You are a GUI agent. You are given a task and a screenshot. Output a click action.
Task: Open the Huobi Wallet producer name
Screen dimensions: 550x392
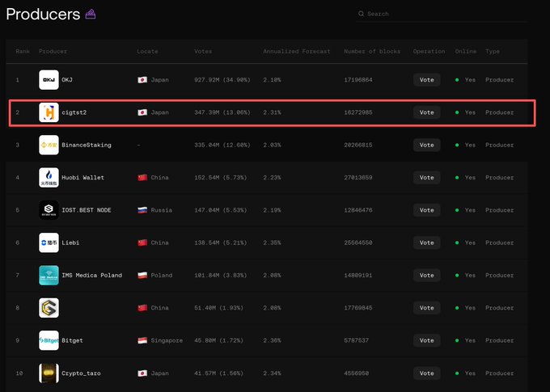(82, 178)
